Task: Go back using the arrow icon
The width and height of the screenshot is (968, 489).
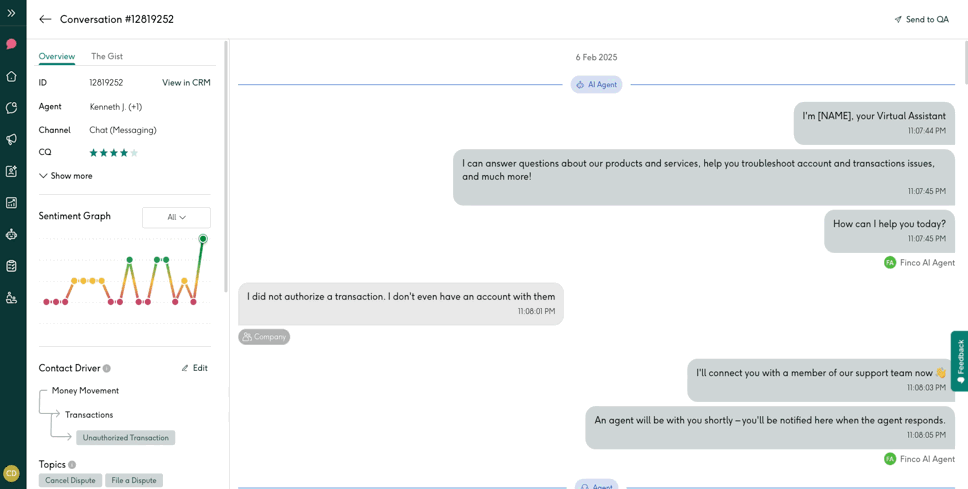Action: [x=45, y=19]
